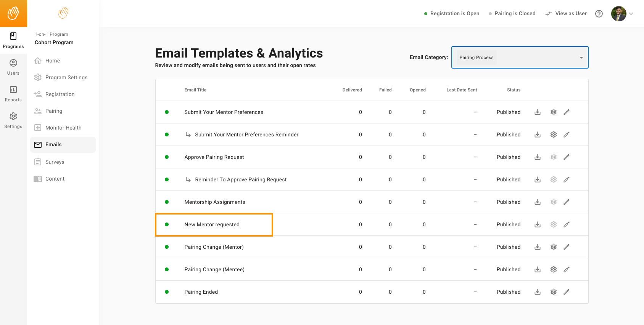Open gear settings for Submit Your Mentor Preferences Reminder
644x325 pixels.
[554, 134]
